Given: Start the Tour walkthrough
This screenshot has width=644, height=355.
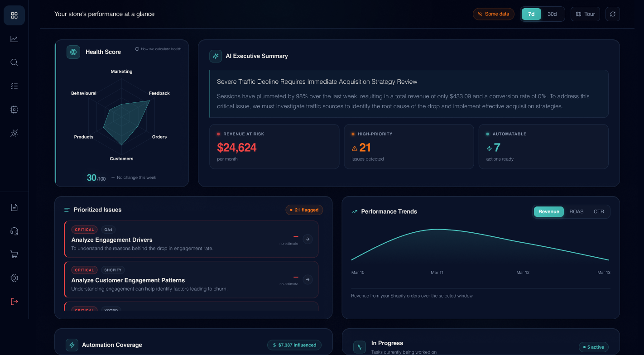Looking at the screenshot, I should tap(585, 14).
